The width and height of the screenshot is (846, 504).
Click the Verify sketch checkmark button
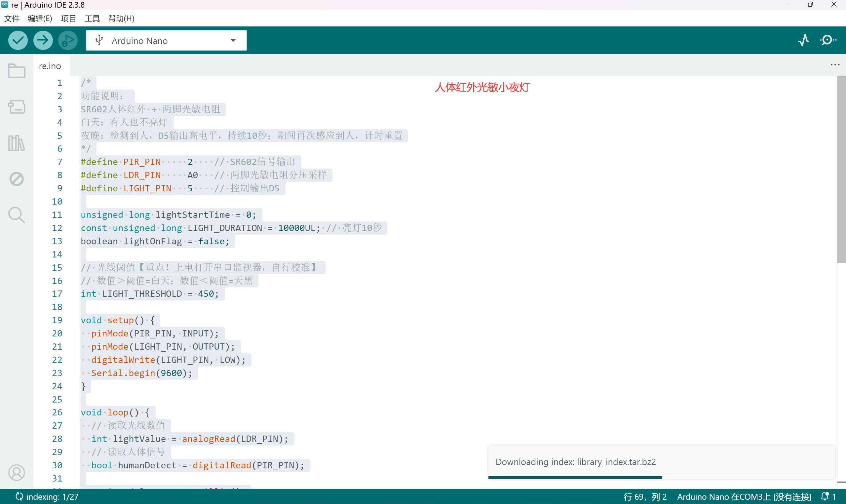pyautogui.click(x=18, y=40)
